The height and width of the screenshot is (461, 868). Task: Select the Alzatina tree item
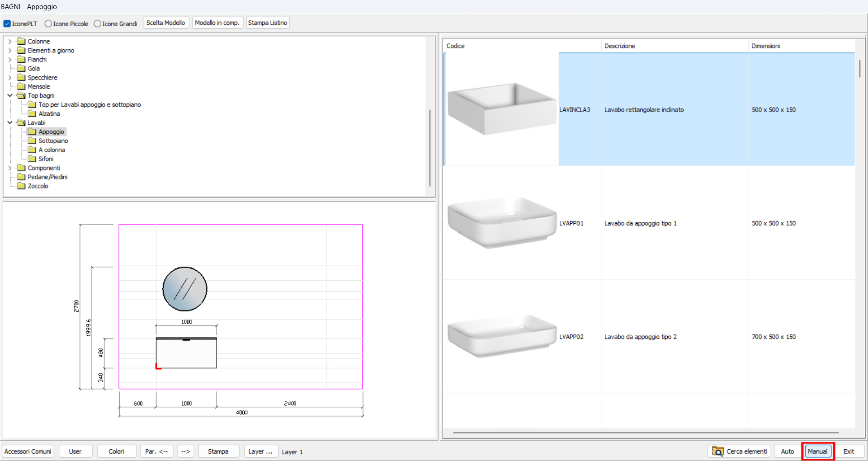pyautogui.click(x=49, y=113)
